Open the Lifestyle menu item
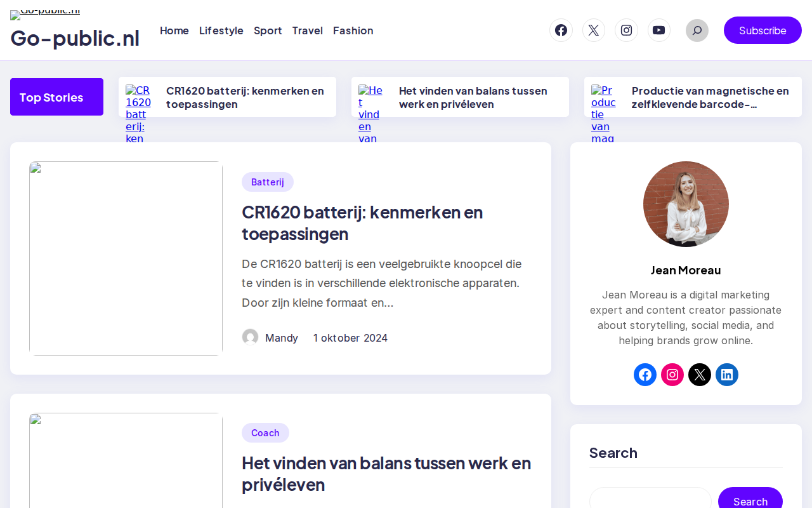 [x=221, y=30]
